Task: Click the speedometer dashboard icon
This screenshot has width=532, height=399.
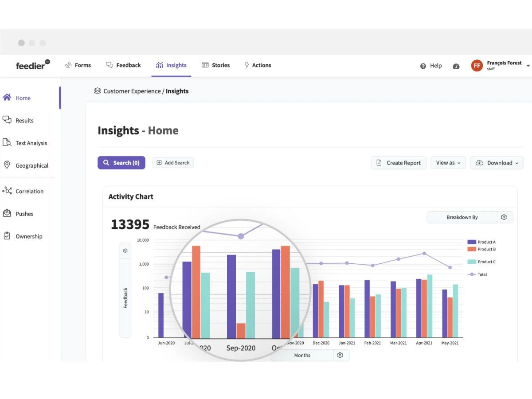Action: click(456, 66)
